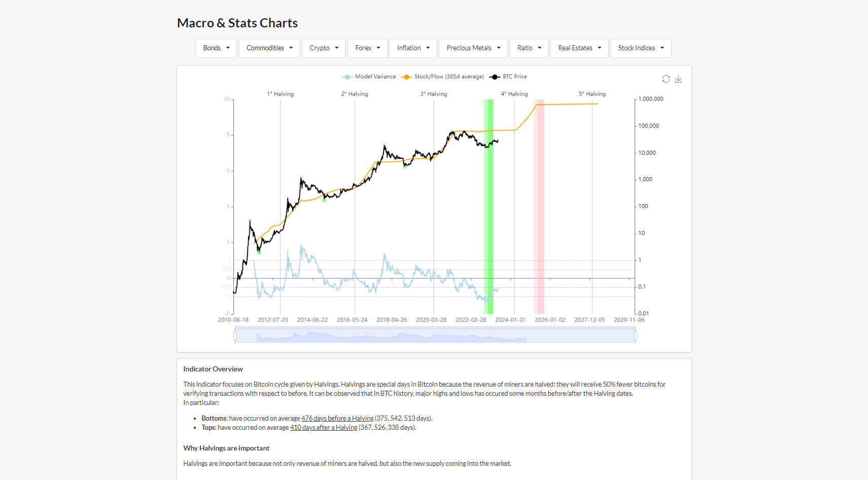Viewport: 868px width, 480px height.
Task: Expand the Ratio dropdown
Action: coord(529,48)
